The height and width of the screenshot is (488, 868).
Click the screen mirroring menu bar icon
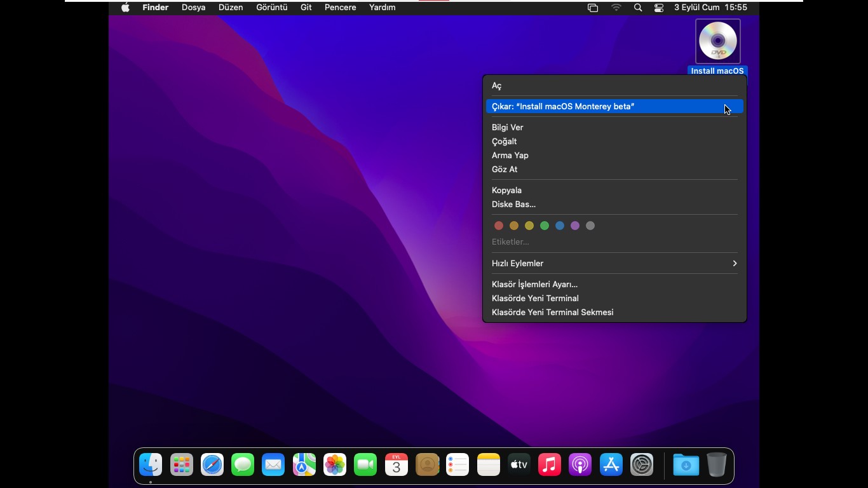(593, 8)
